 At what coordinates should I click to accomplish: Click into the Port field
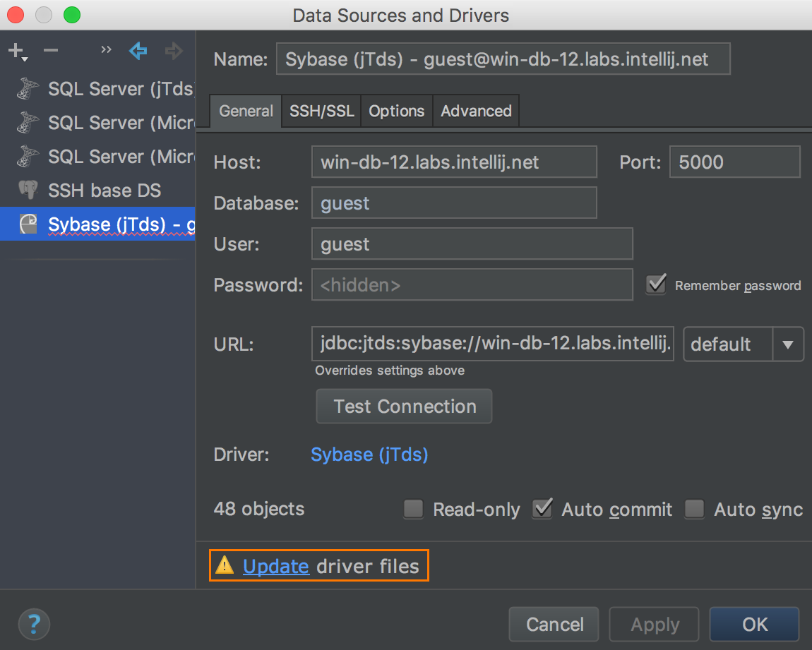point(735,162)
